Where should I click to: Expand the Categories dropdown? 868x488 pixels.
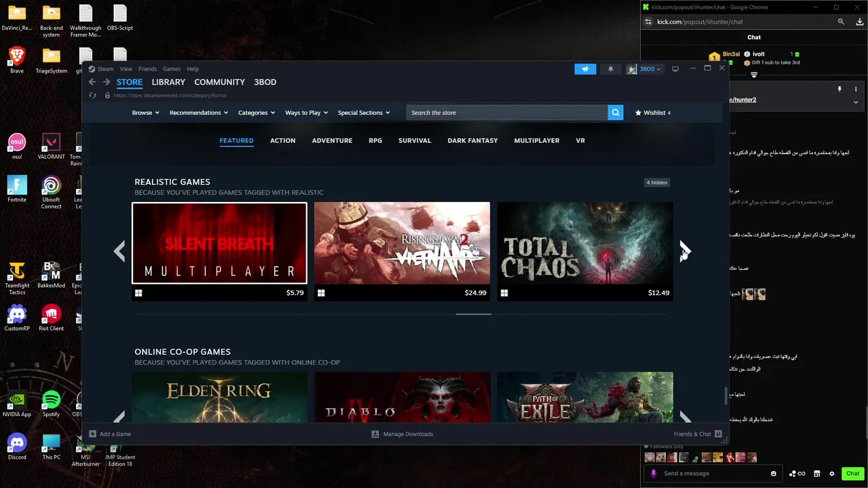coord(256,113)
